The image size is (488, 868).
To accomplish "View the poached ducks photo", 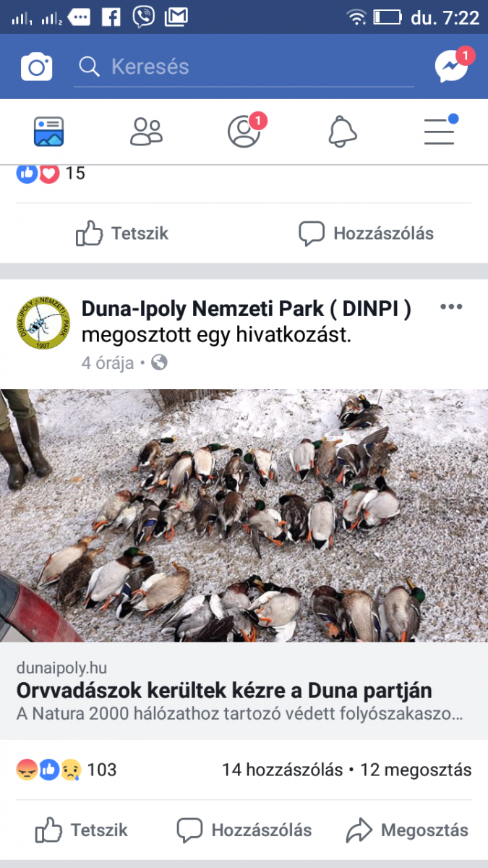I will pyautogui.click(x=244, y=516).
